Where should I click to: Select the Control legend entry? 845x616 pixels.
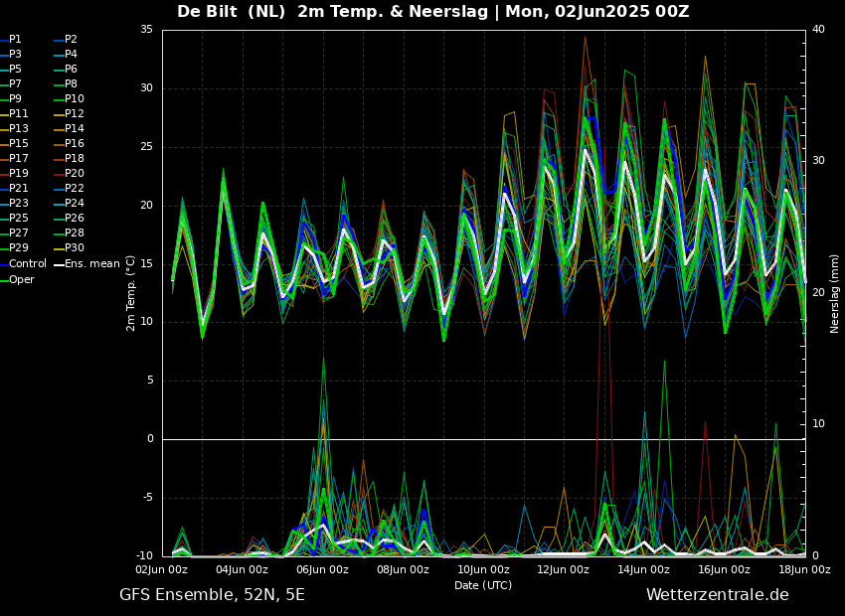[23, 264]
